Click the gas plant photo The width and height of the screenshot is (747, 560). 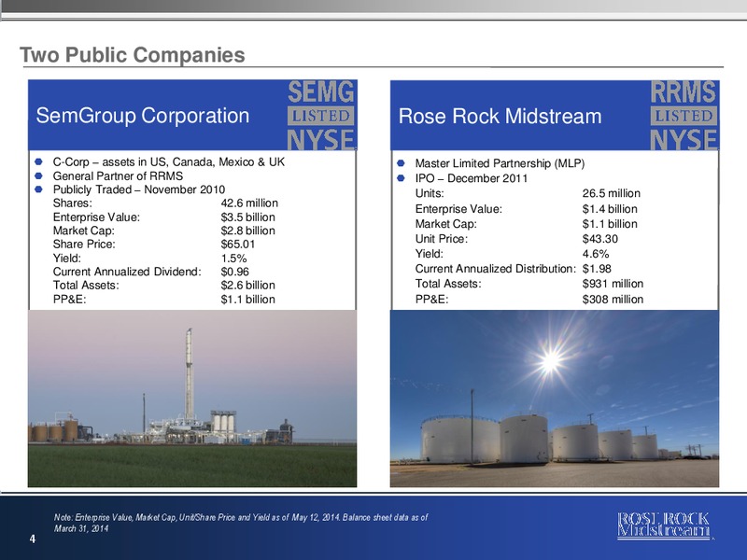[192, 399]
